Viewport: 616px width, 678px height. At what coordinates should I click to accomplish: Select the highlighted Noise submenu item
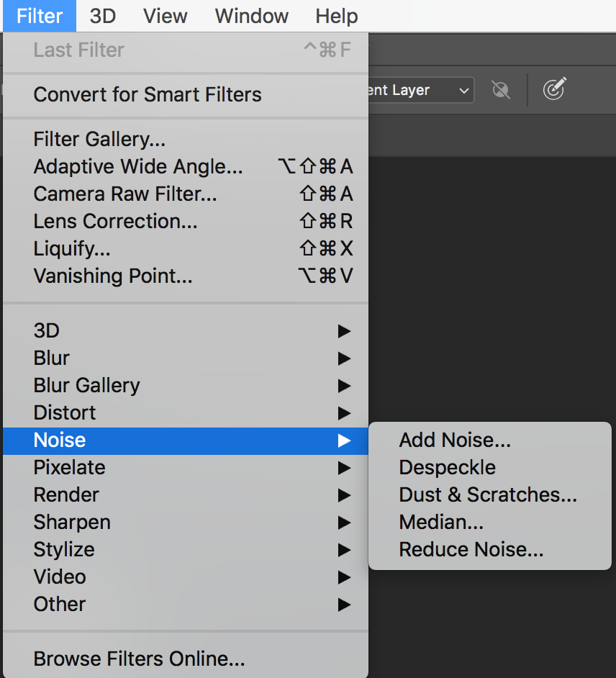click(186, 440)
